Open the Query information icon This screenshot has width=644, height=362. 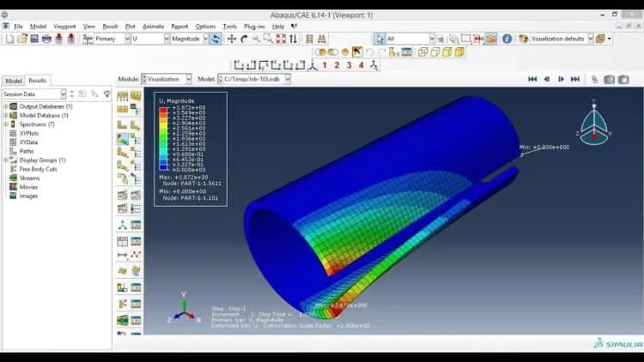[x=507, y=39]
